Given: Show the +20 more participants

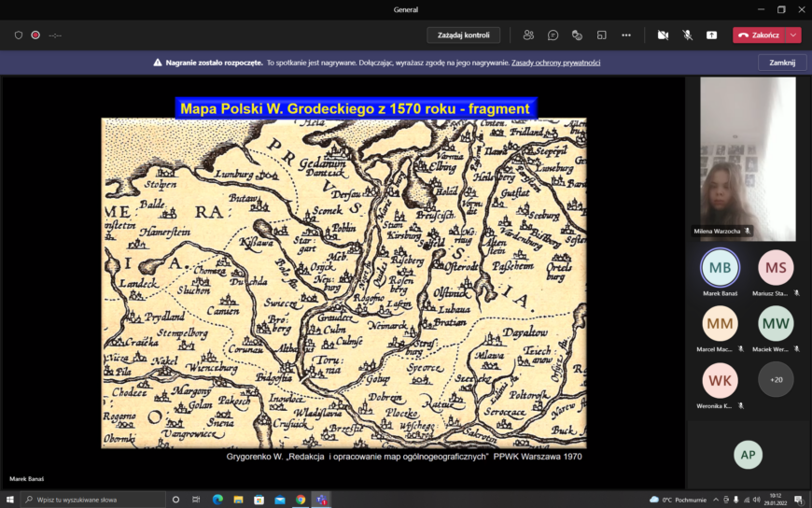Looking at the screenshot, I should [x=776, y=380].
